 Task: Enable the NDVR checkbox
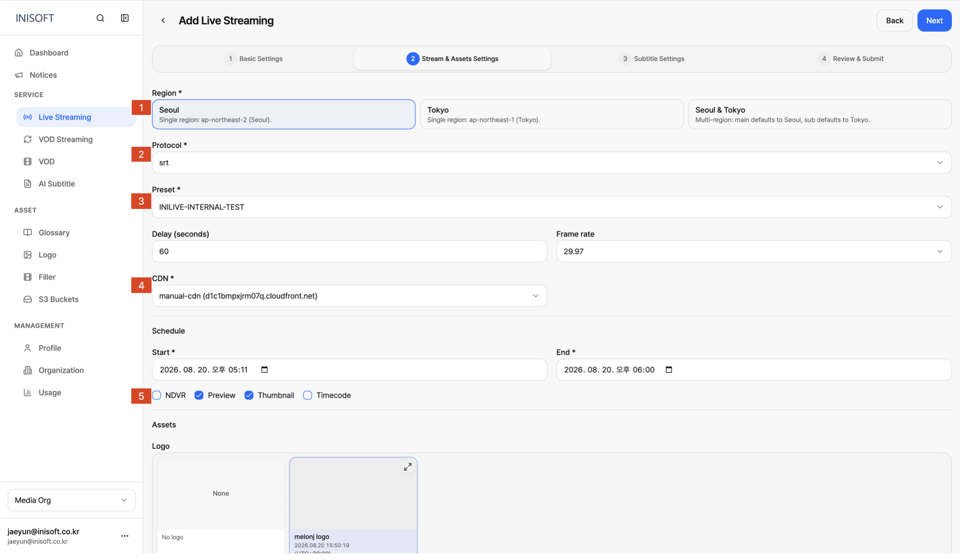coord(157,395)
